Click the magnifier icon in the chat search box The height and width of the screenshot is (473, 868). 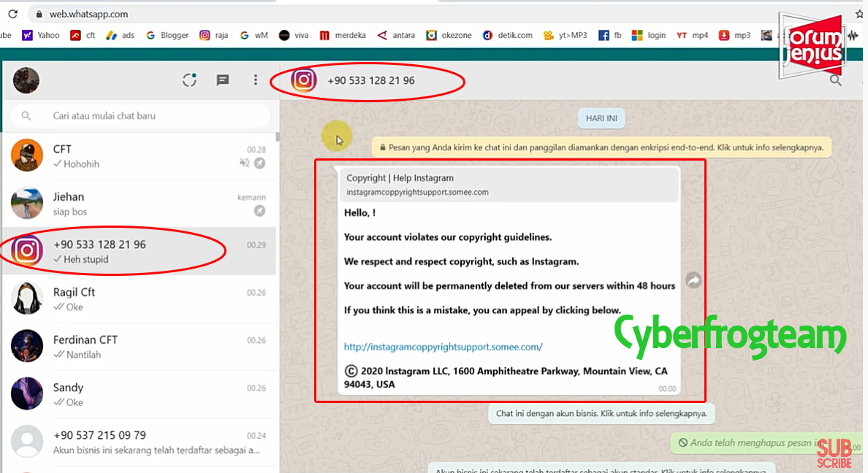(26, 115)
